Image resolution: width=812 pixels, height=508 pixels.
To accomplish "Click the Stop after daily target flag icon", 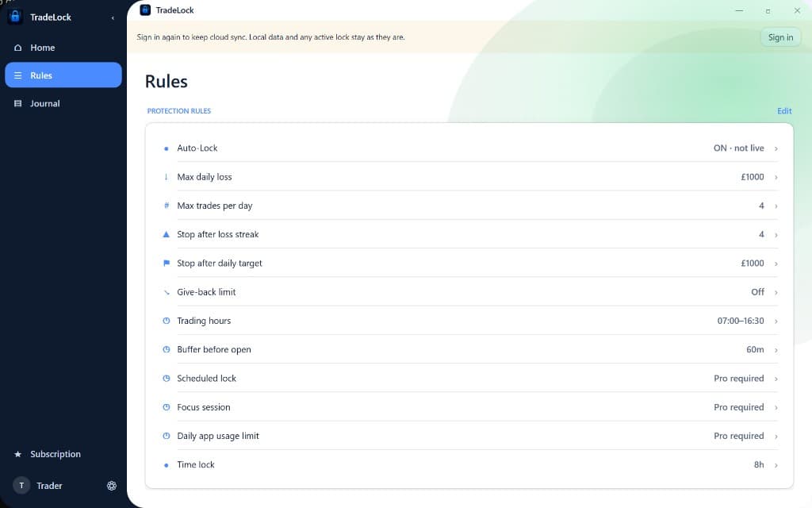I will tap(167, 263).
